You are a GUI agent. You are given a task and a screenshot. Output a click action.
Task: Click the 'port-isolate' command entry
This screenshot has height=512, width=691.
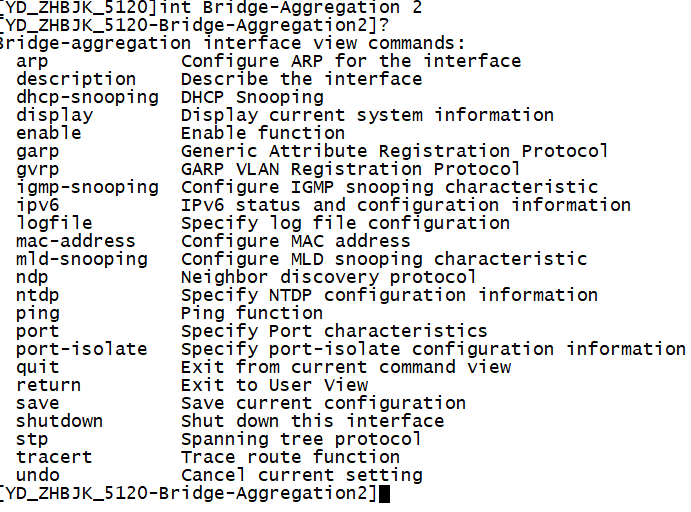(x=82, y=349)
